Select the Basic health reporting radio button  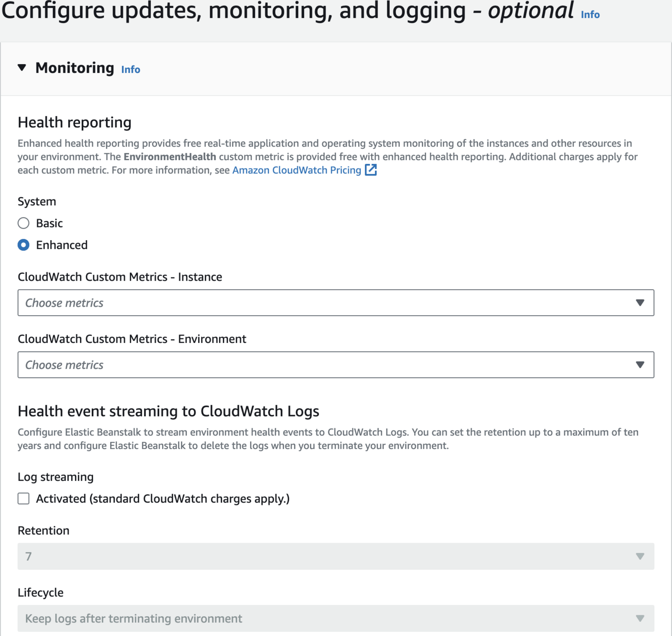pyautogui.click(x=24, y=223)
